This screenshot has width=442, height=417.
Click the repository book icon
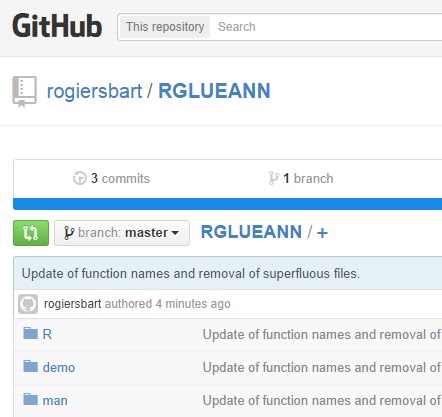coord(24,92)
